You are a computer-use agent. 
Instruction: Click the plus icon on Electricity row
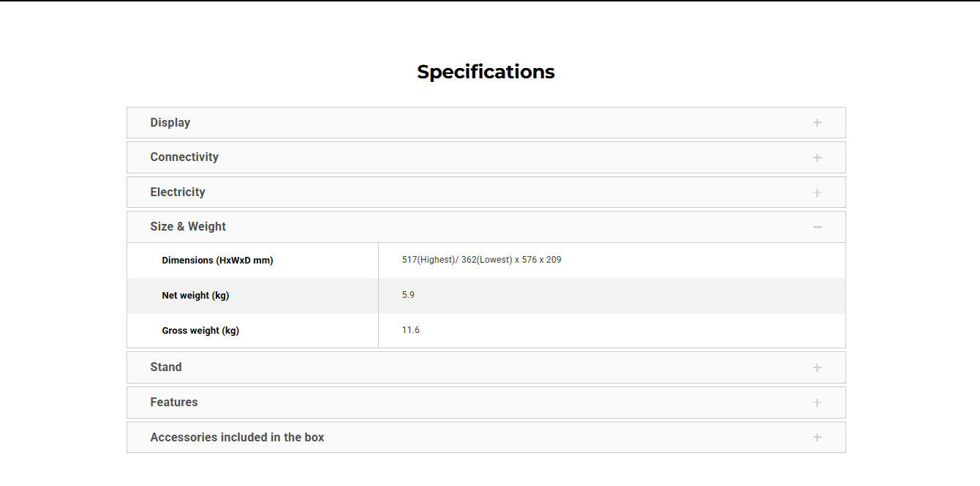pos(817,192)
